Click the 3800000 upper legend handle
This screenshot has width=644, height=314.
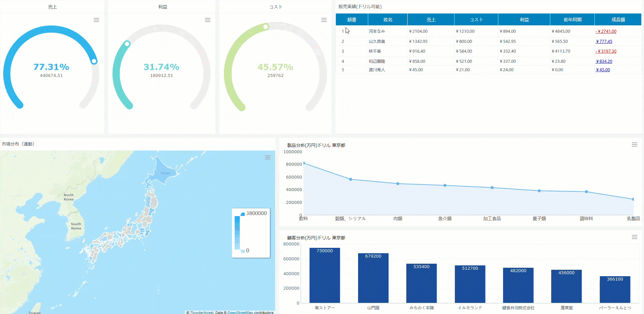(x=242, y=214)
